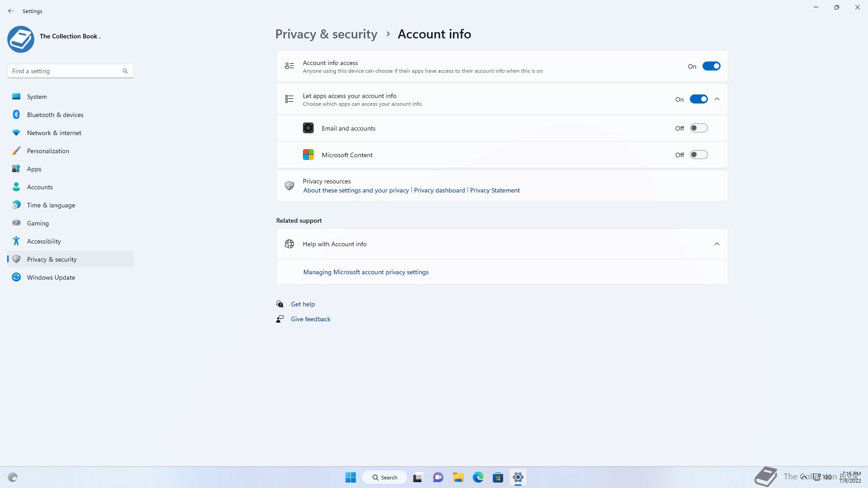
Task: Click the Privacy & security shield icon
Action: tap(16, 259)
